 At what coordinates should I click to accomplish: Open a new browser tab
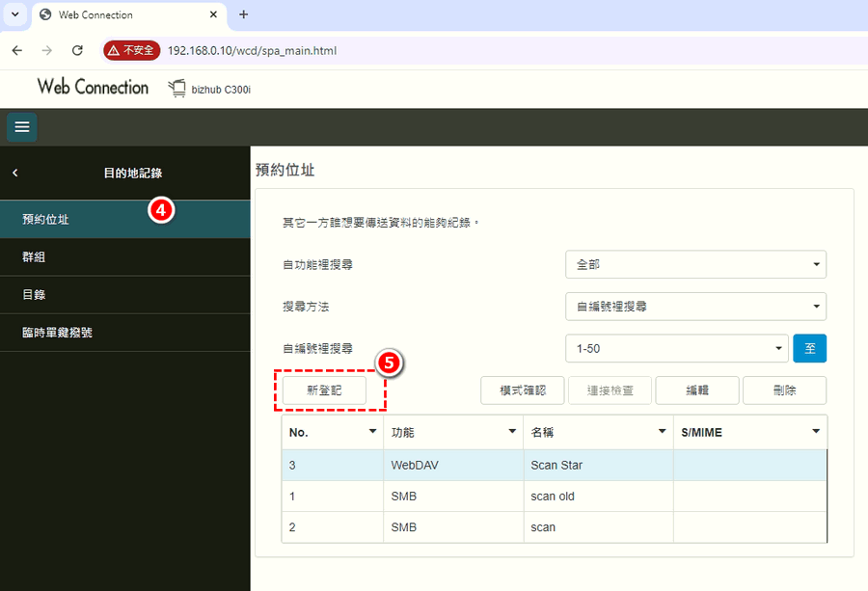coord(243,14)
